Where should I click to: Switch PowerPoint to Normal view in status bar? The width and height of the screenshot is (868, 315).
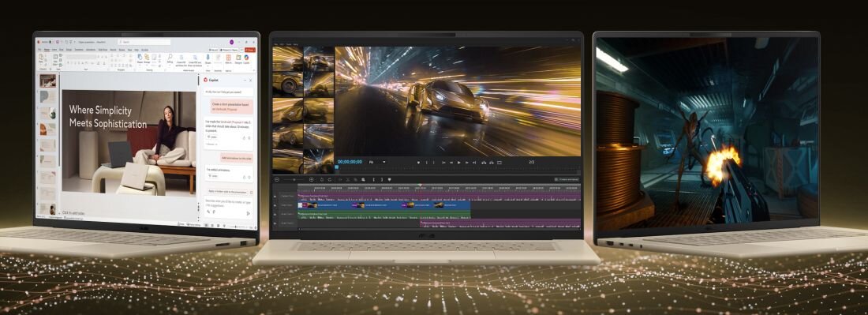tap(206, 225)
